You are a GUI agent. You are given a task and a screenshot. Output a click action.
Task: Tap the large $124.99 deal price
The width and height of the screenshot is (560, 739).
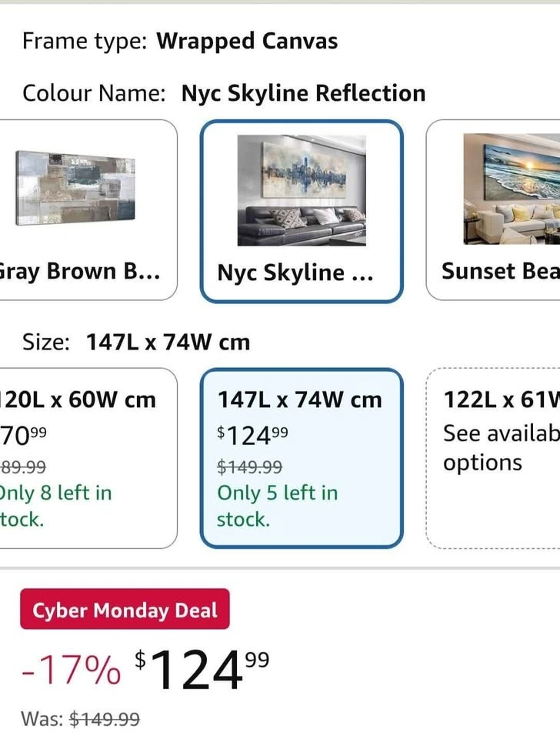click(x=202, y=669)
